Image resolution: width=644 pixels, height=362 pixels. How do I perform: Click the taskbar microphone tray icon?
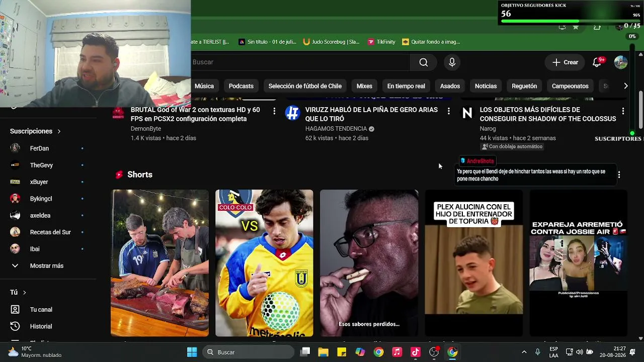tap(537, 352)
